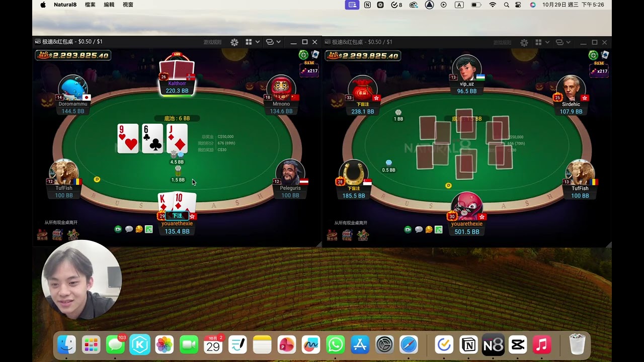The width and height of the screenshot is (644, 362).
Task: Open 游戏规则 game rules in left table
Action: (212, 42)
